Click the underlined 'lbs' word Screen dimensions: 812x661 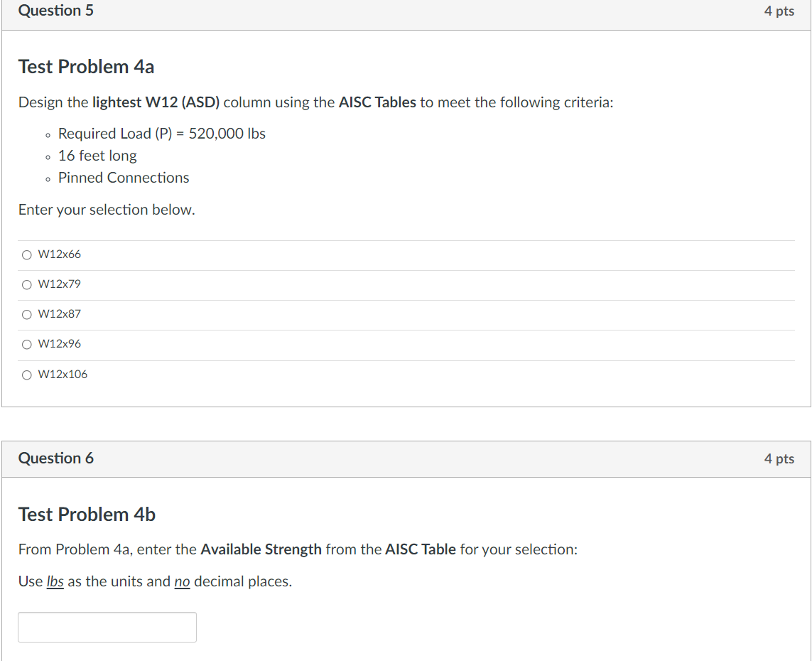pyautogui.click(x=55, y=581)
